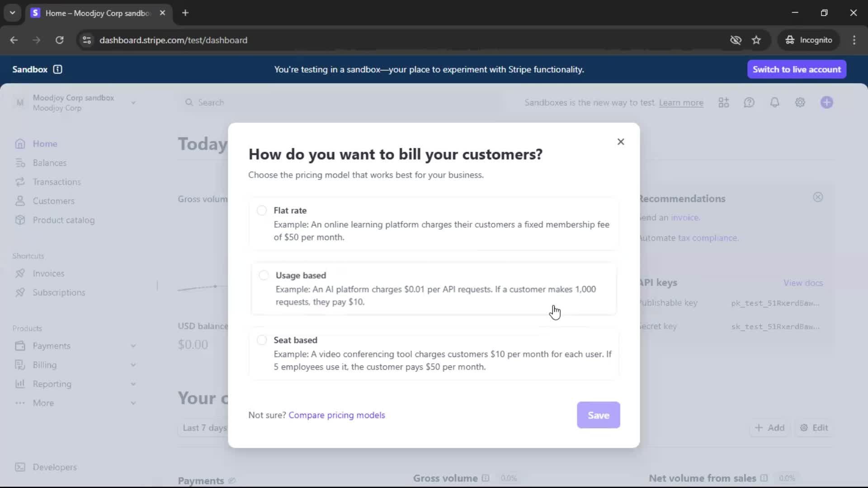
Task: Bookmark this page with star icon
Action: coord(756,40)
